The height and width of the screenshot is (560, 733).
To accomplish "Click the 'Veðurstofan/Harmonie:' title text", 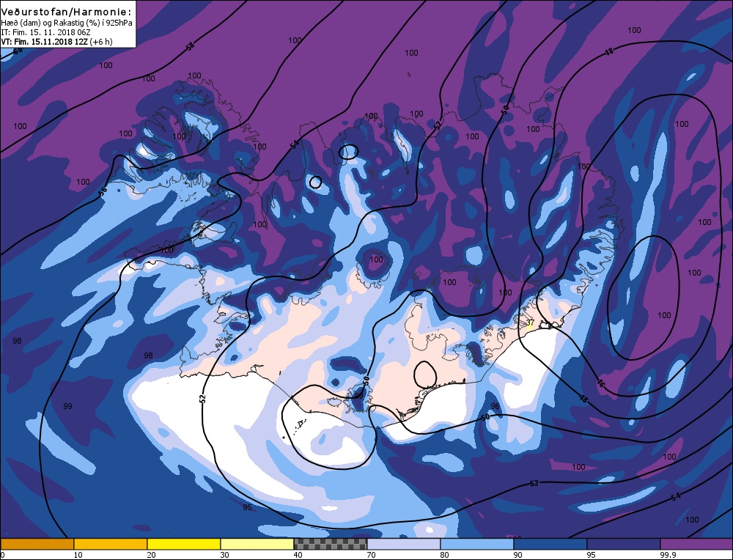I will click(x=66, y=13).
